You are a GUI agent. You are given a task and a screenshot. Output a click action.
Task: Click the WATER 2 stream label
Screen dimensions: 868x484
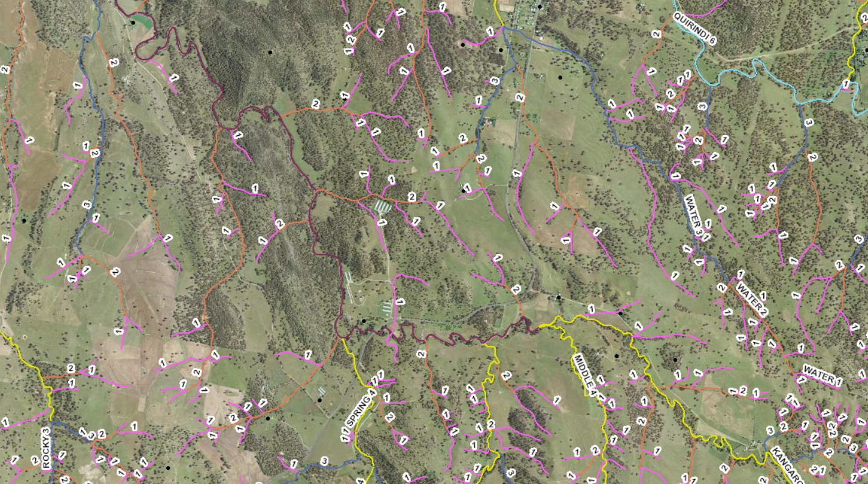751,299
